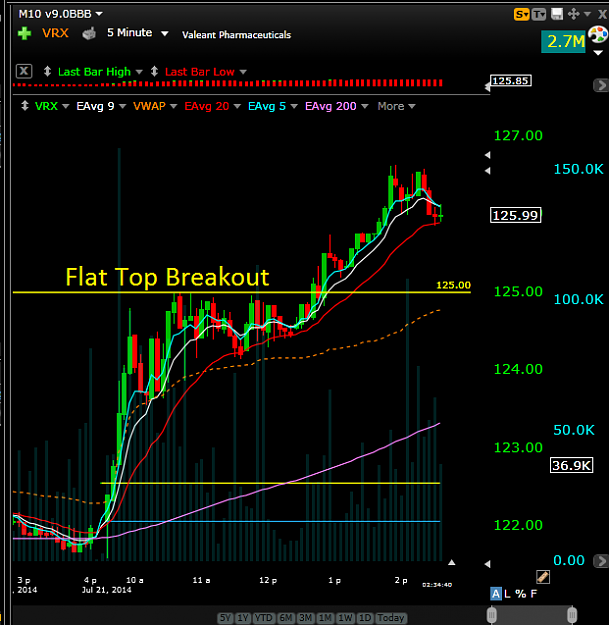Click the 125.00 flat top price line label
Screen dimensions: 609x625
pos(454,285)
